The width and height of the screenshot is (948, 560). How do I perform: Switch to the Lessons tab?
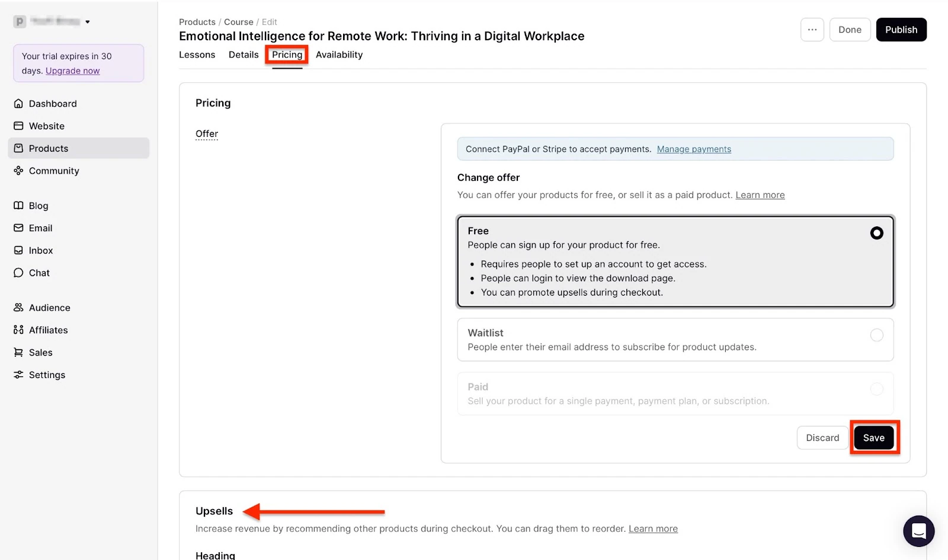pyautogui.click(x=197, y=55)
